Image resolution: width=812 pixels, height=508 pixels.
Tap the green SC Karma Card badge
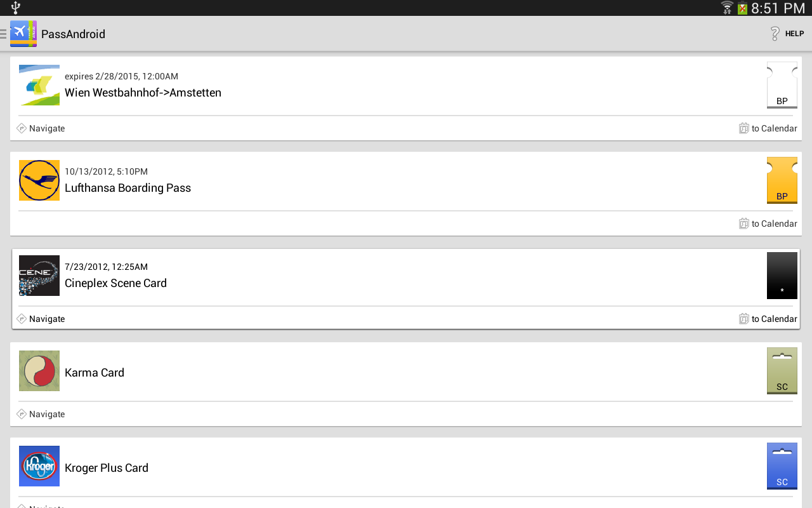(782, 371)
